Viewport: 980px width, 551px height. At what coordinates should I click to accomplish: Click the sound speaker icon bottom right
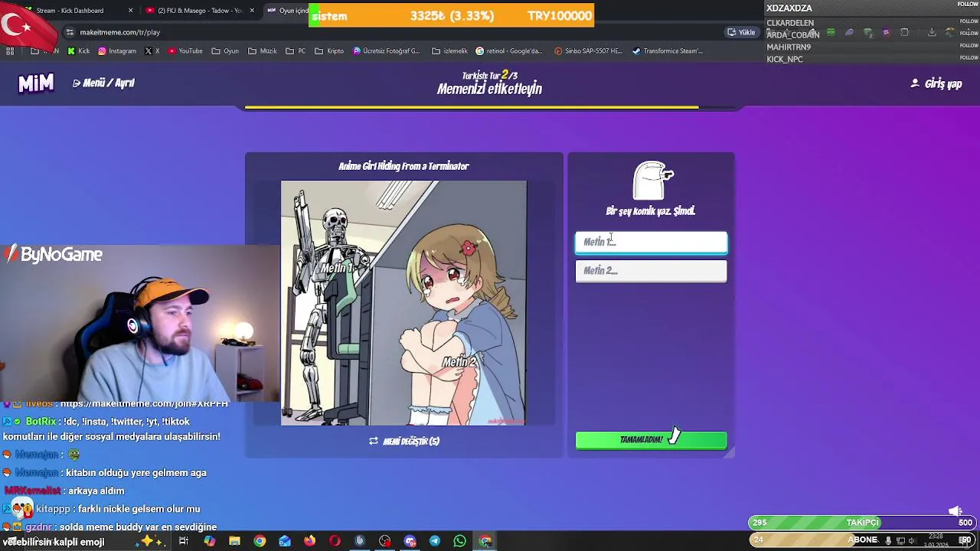(x=955, y=511)
